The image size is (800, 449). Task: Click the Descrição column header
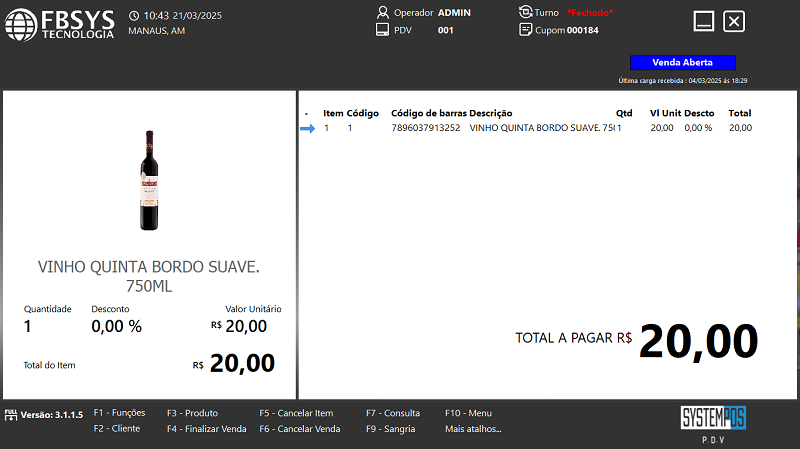coord(491,113)
